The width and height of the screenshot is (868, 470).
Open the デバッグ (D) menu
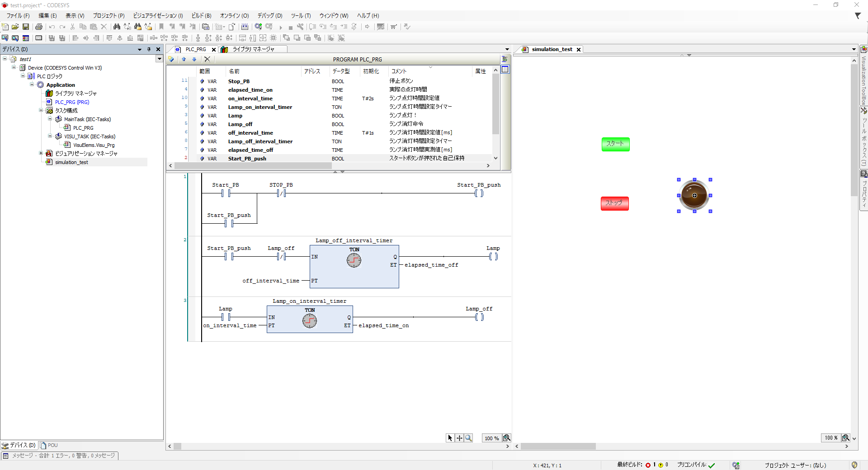coord(270,15)
